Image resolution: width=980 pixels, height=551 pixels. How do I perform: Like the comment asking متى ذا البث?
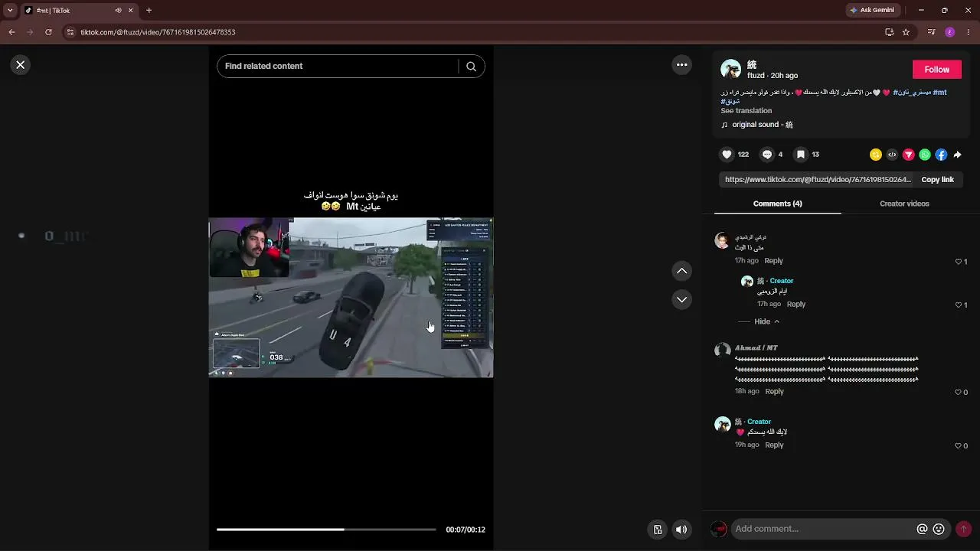pyautogui.click(x=958, y=262)
